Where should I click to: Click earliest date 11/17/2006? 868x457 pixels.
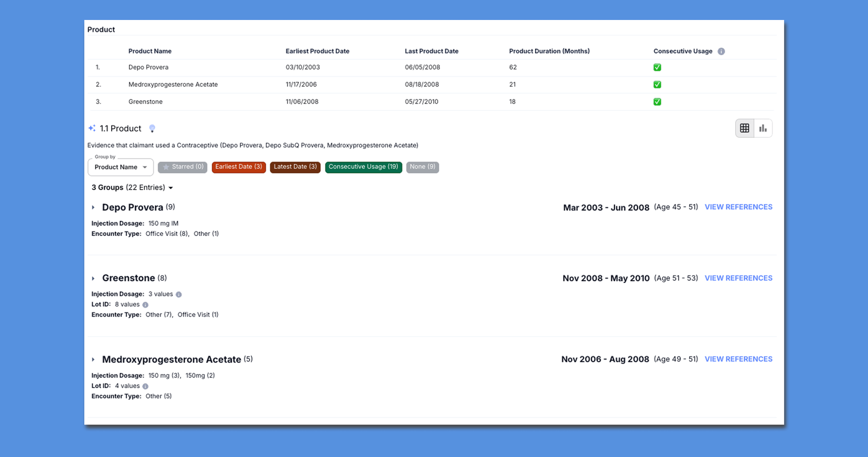[x=301, y=85]
